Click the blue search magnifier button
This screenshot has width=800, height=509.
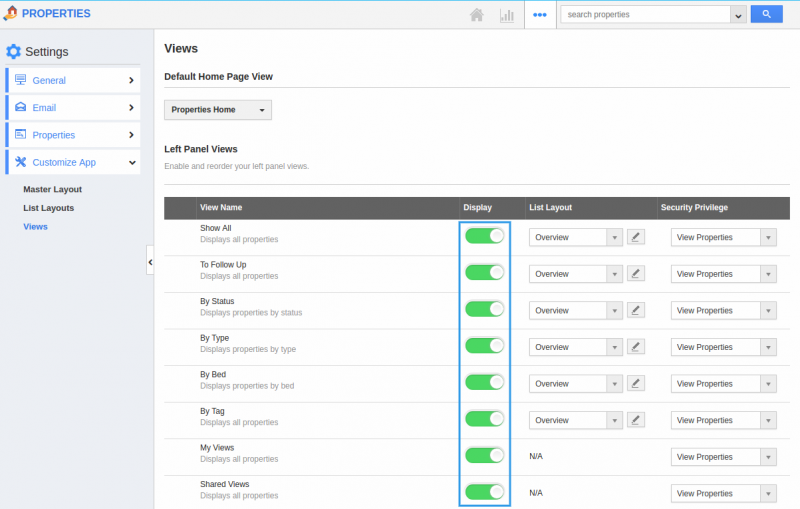click(x=766, y=14)
